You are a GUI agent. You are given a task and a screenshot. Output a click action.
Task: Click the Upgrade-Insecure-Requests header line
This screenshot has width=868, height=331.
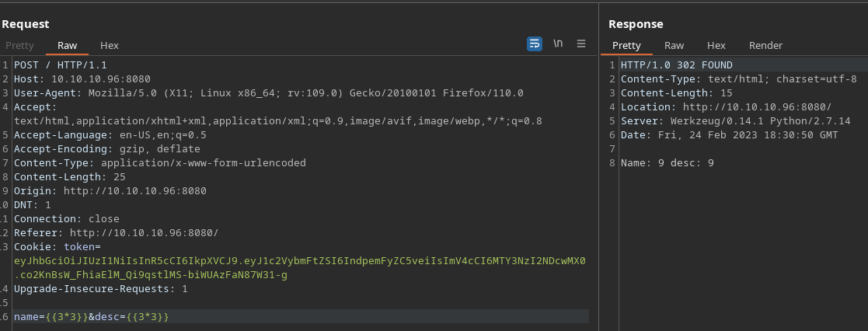pyautogui.click(x=100, y=289)
